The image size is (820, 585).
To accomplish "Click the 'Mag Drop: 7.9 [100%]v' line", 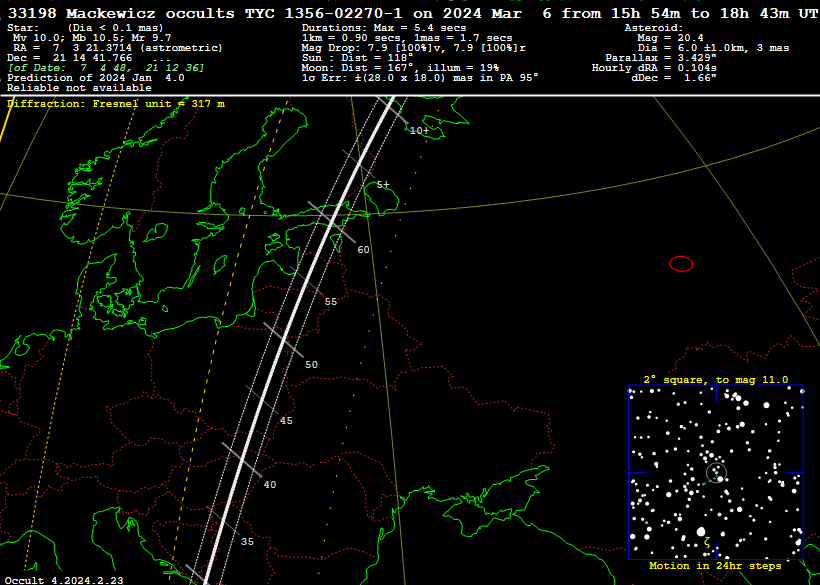I will [414, 48].
